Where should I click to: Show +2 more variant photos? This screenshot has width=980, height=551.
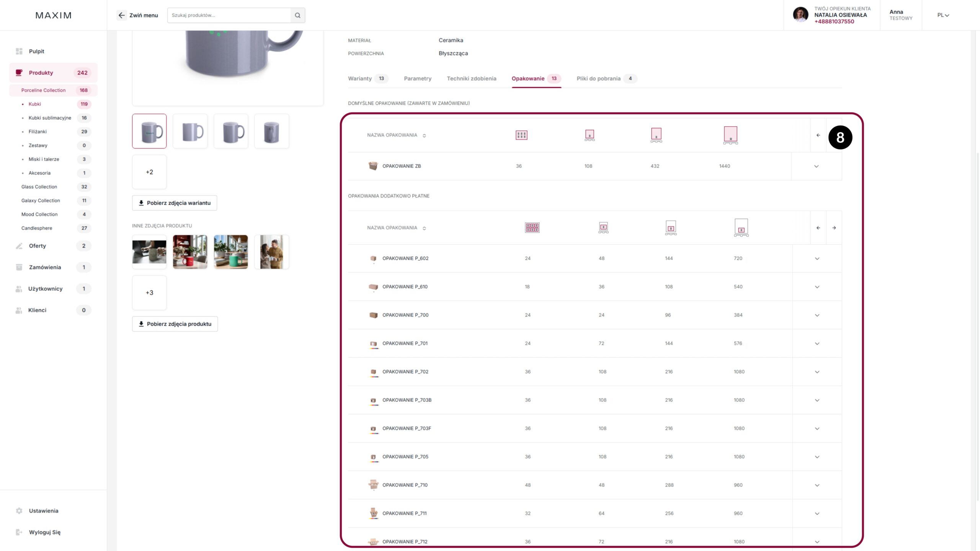pos(149,172)
